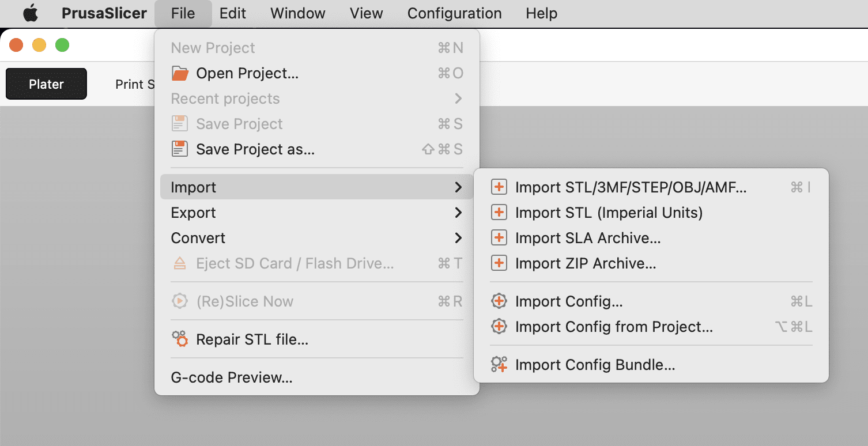Expand the Export submenu arrow

[x=458, y=213]
